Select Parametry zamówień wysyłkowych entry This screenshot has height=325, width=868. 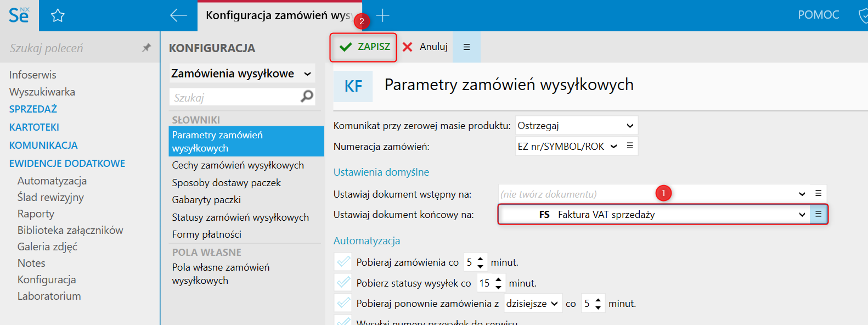coord(246,142)
